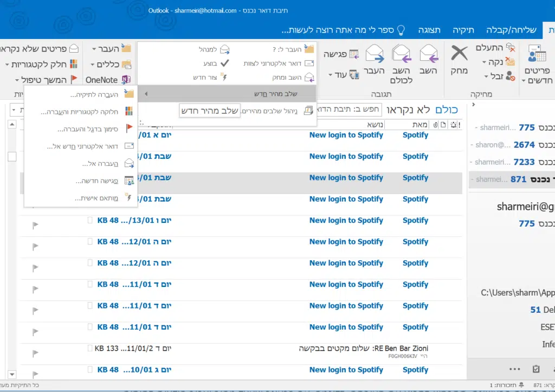This screenshot has width=555, height=392.
Task: Switch to the שליחה/קבלה ribbon tab
Action: (511, 30)
